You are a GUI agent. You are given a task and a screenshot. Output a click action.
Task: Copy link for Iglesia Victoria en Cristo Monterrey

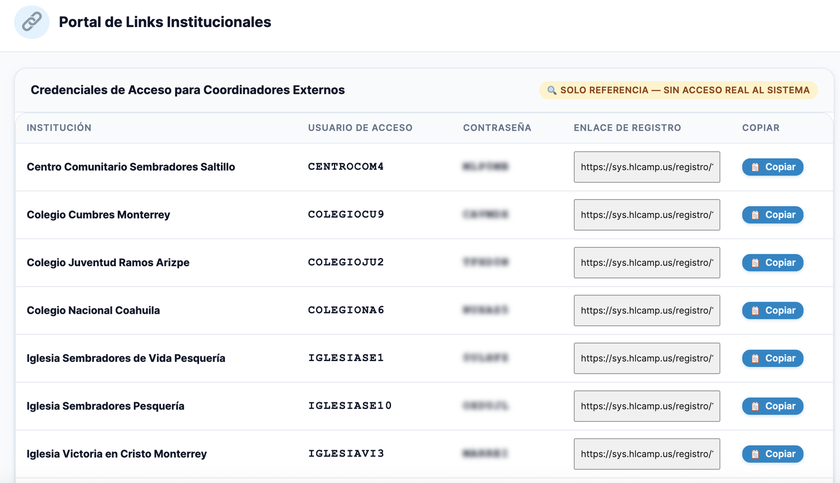772,454
